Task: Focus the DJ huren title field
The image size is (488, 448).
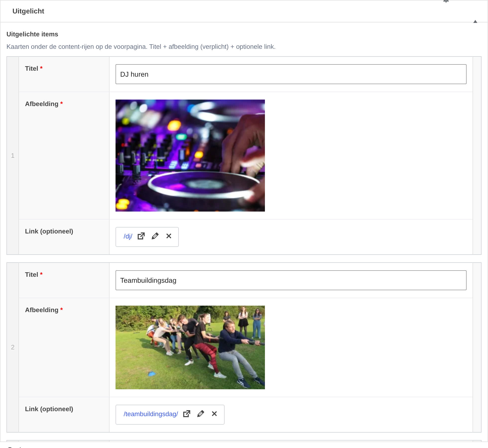Action: tap(291, 74)
